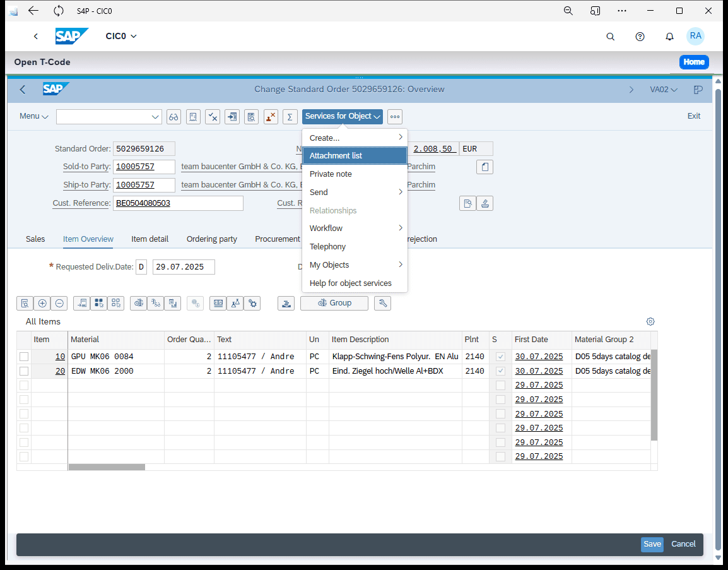Click the gear icon in item toolbar
The image size is (728, 570).
point(252,304)
